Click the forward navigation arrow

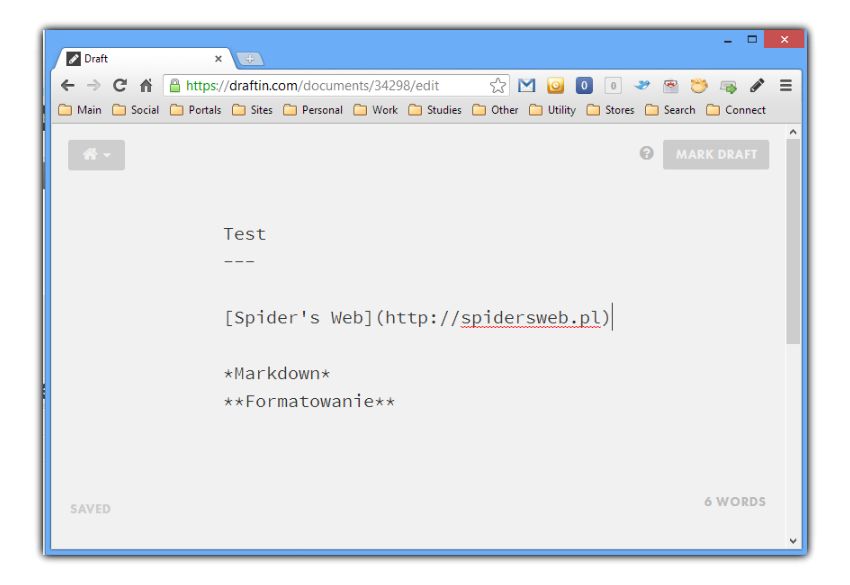pyautogui.click(x=94, y=86)
